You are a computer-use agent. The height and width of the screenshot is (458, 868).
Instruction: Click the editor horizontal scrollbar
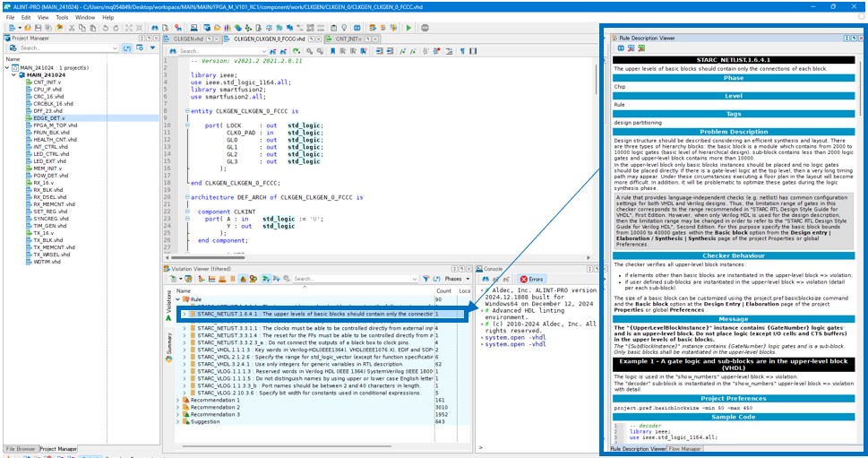point(208,257)
